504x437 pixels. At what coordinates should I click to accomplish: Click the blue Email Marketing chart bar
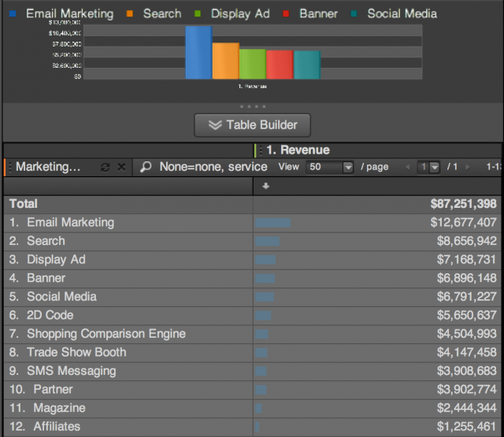tap(198, 53)
